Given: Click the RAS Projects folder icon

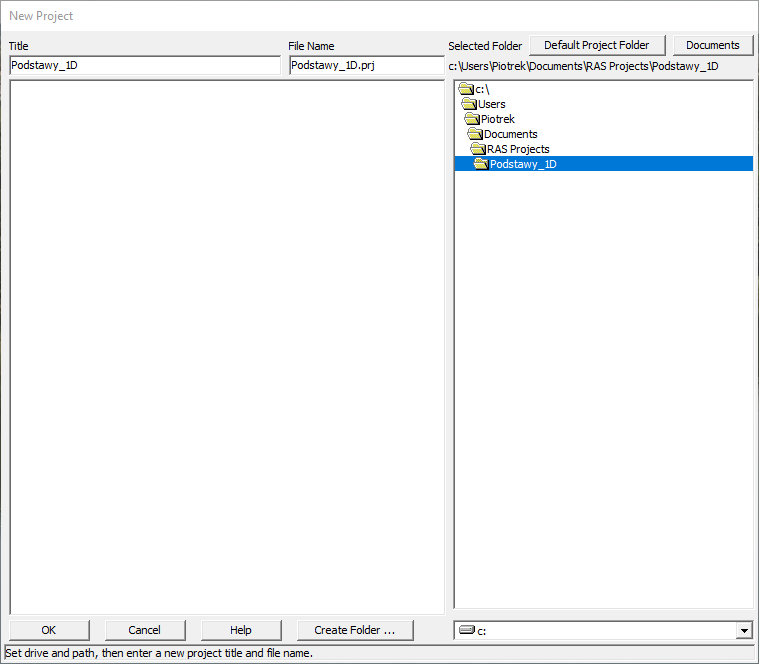Looking at the screenshot, I should pos(479,149).
